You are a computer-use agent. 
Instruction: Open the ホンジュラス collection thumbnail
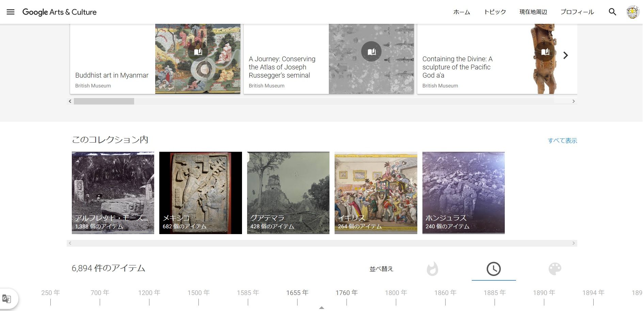pos(464,193)
